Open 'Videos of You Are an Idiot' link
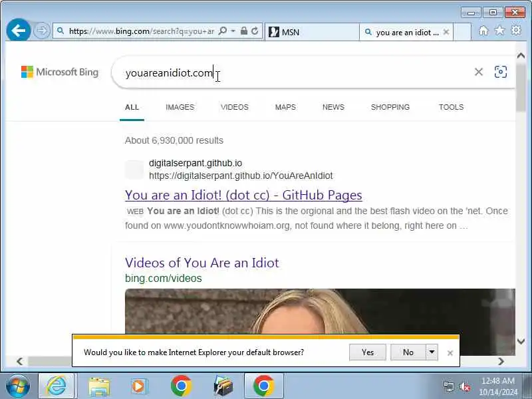This screenshot has width=532, height=399. pos(202,263)
